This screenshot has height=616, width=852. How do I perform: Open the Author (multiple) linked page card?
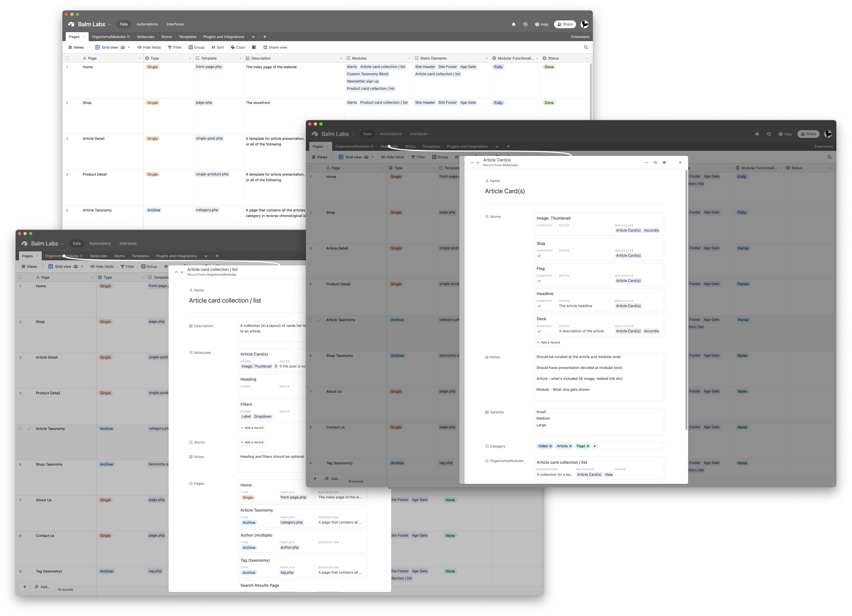tap(303, 541)
